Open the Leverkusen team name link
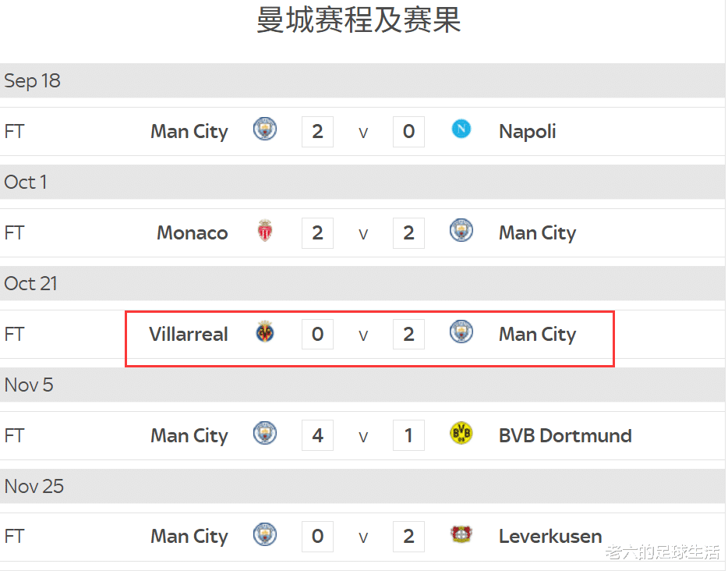The height and width of the screenshot is (571, 728). click(x=550, y=537)
